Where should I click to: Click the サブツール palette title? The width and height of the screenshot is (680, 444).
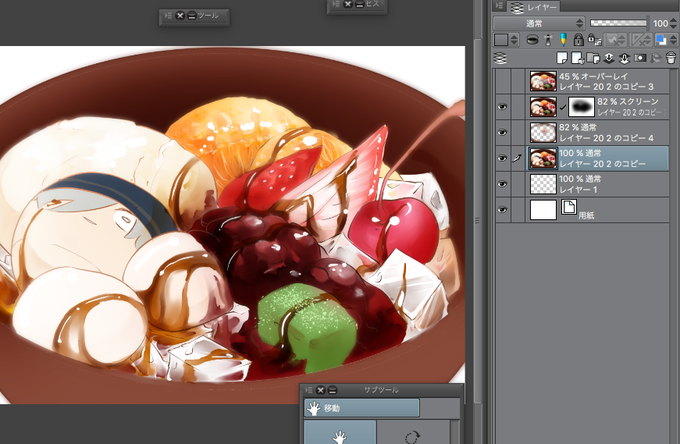click(381, 390)
